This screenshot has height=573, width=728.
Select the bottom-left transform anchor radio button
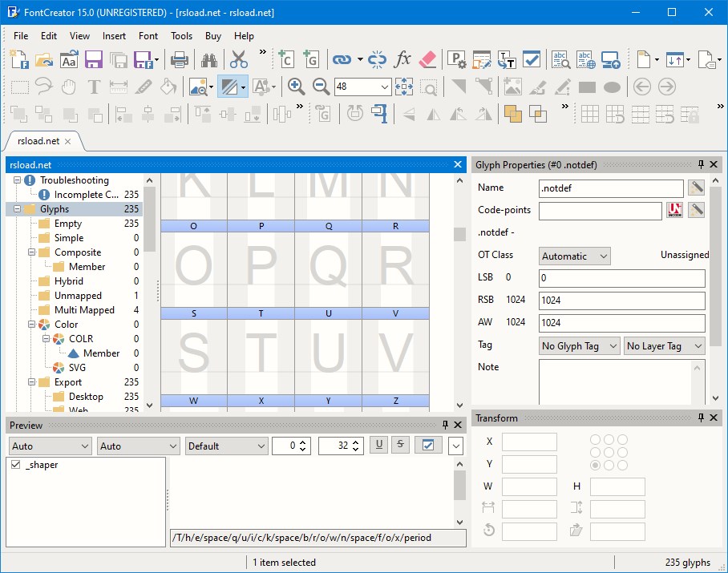point(596,466)
